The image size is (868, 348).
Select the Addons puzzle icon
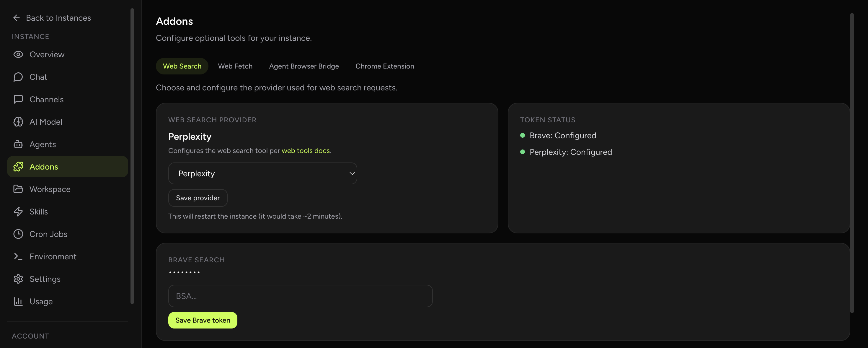click(x=18, y=166)
